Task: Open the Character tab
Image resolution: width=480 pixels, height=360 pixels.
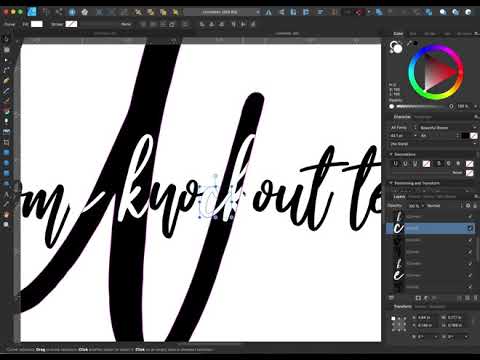Action: (x=402, y=117)
